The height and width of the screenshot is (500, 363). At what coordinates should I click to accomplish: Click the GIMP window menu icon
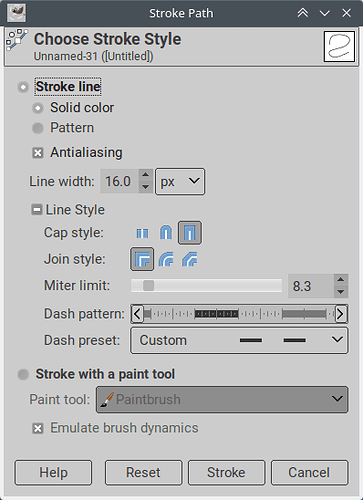coord(17,13)
